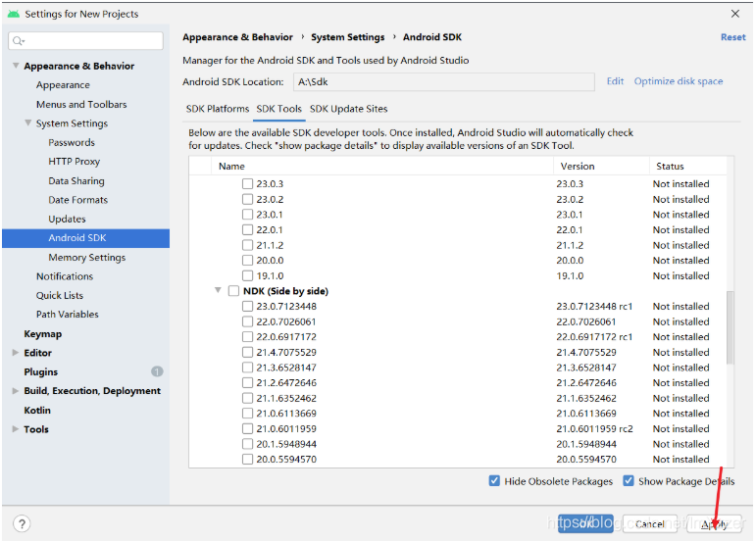
Task: Open Data Sharing settings
Action: 76,180
